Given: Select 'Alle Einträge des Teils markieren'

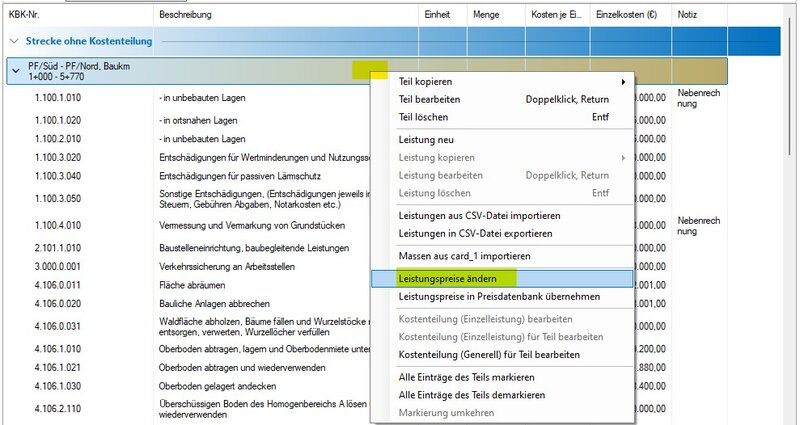Looking at the screenshot, I should click(x=466, y=377).
